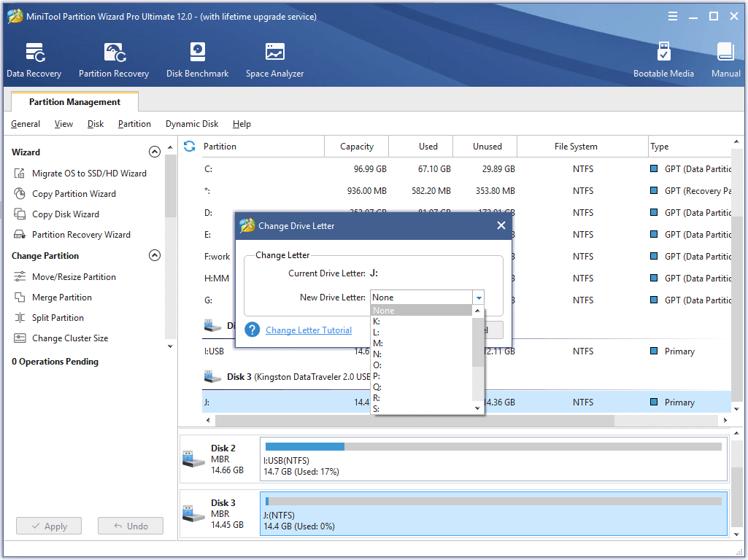The width and height of the screenshot is (748, 560).
Task: Click the Copy Partition Wizard icon
Action: (x=20, y=194)
